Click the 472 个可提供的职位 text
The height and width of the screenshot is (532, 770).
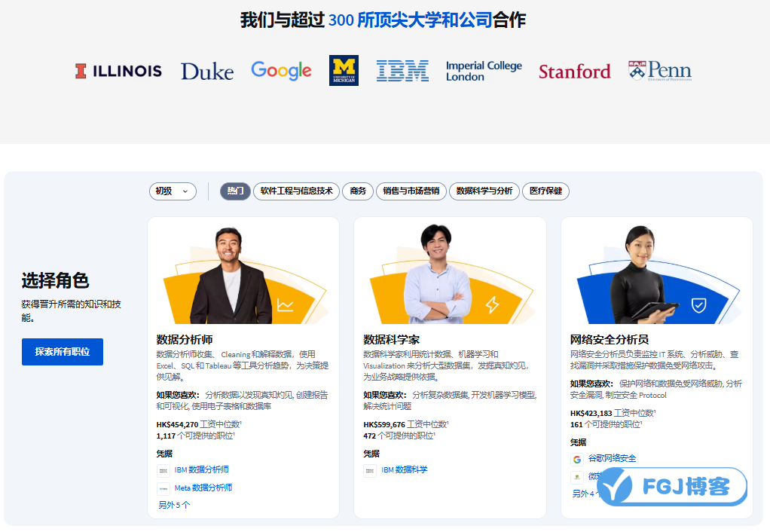click(x=399, y=436)
